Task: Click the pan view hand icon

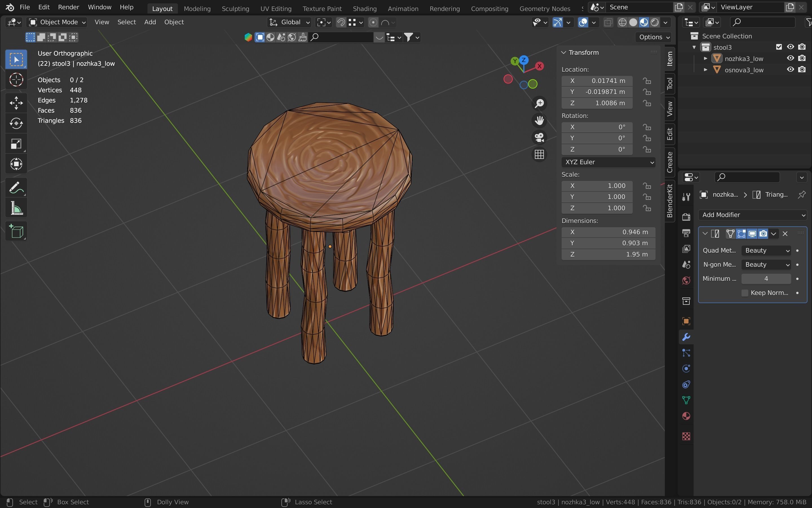Action: 539,120
